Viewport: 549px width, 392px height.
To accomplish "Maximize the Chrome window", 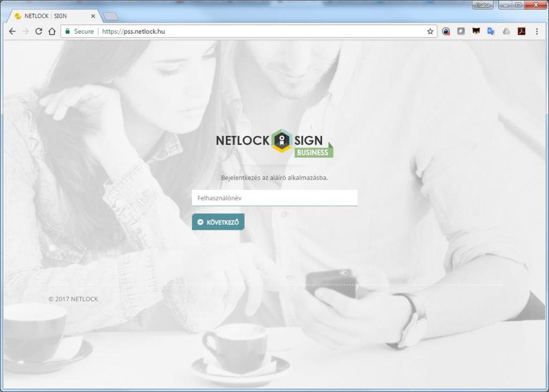I will (518, 5).
